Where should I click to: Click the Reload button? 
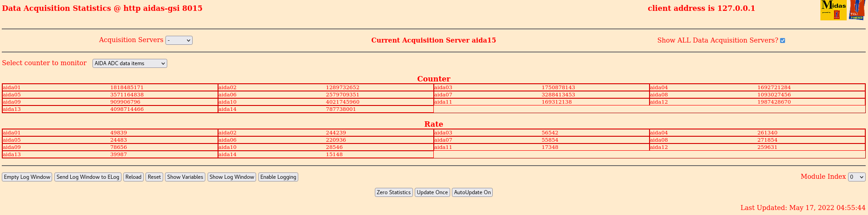tap(133, 177)
